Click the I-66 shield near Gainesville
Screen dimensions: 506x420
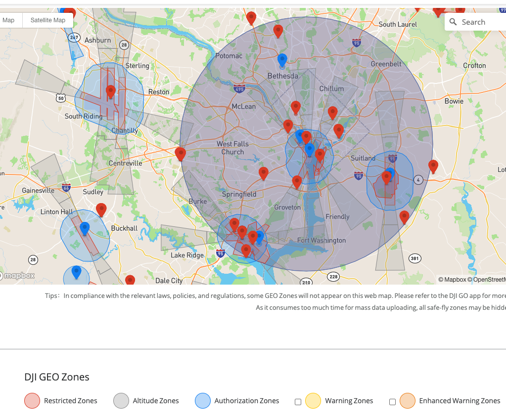pos(66,188)
